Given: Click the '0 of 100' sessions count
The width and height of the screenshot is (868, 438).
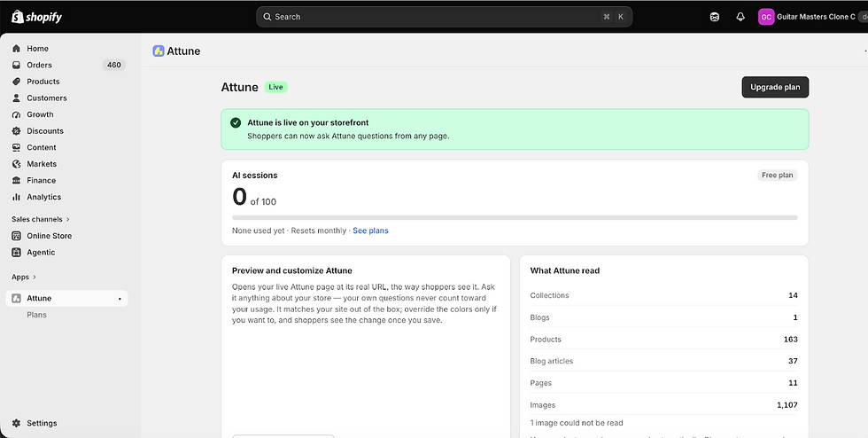Looking at the screenshot, I should [x=254, y=198].
